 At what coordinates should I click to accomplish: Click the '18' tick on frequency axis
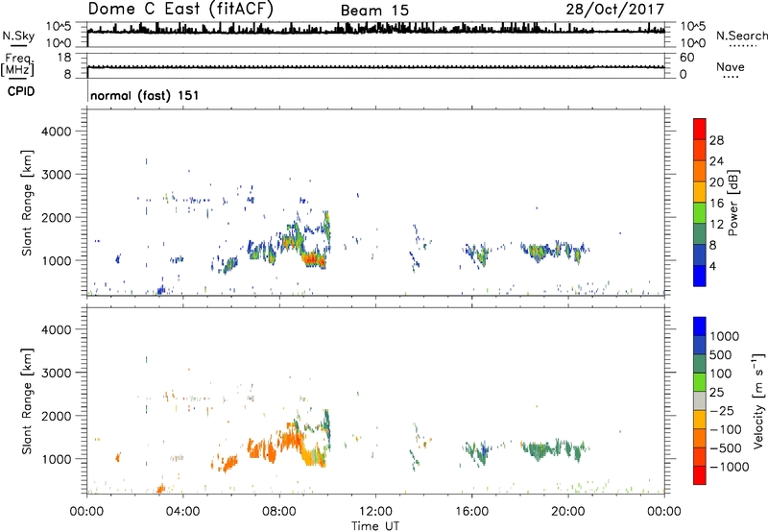64,58
